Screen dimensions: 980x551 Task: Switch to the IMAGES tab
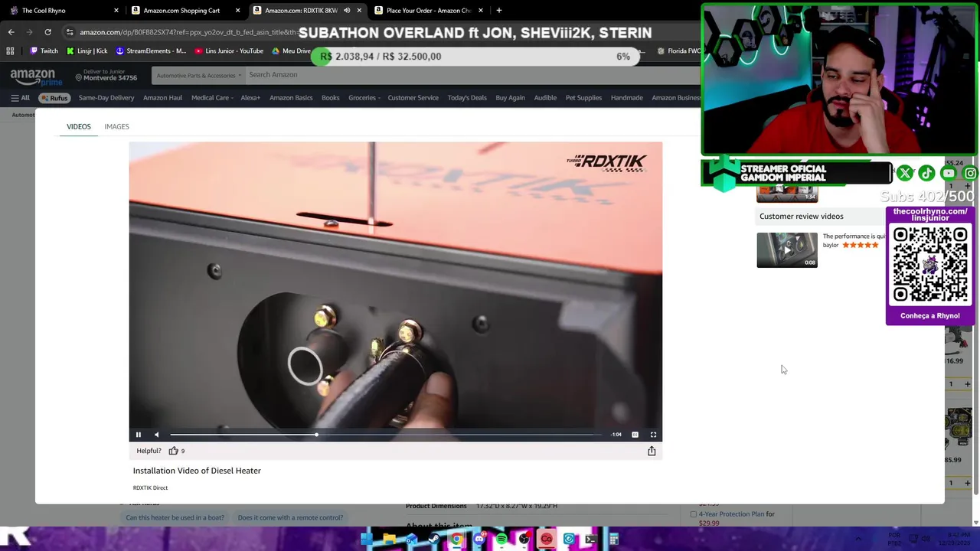click(116, 126)
